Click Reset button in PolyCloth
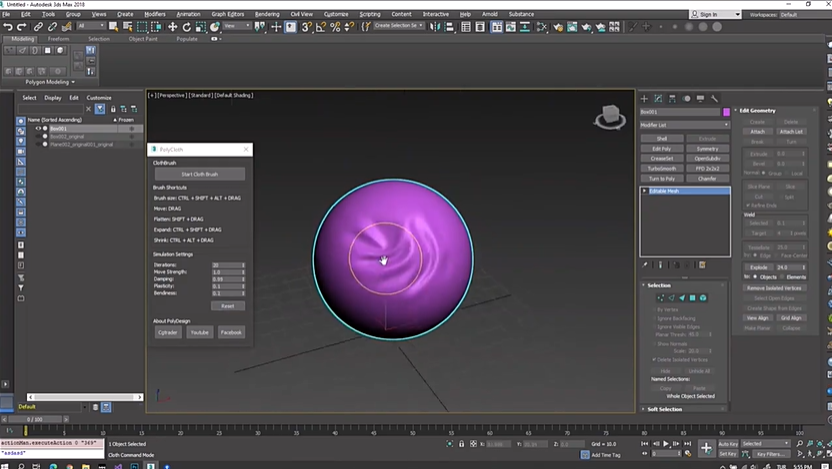The width and height of the screenshot is (832, 469). [228, 306]
